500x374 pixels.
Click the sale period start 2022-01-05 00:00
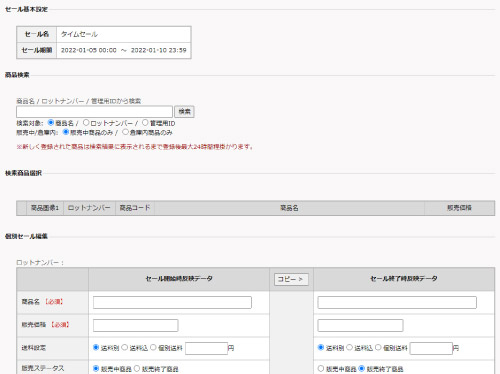(x=89, y=50)
